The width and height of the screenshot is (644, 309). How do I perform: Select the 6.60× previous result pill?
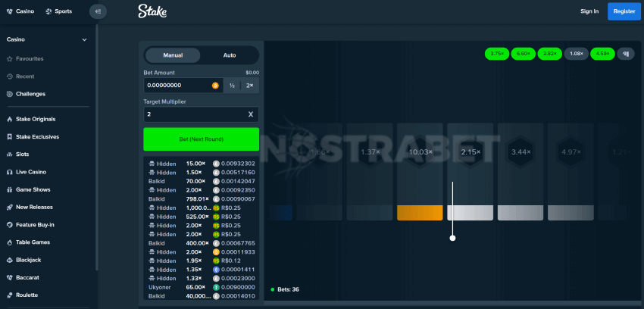coord(524,54)
